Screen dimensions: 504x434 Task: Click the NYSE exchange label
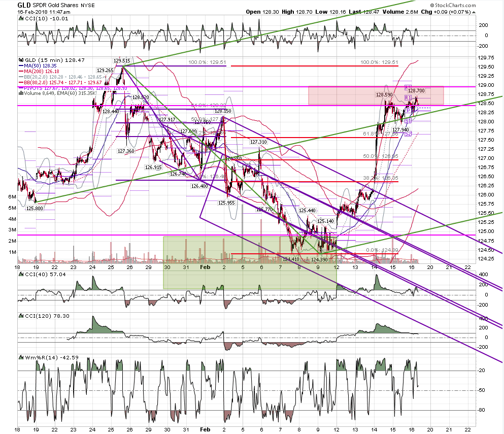coord(88,5)
